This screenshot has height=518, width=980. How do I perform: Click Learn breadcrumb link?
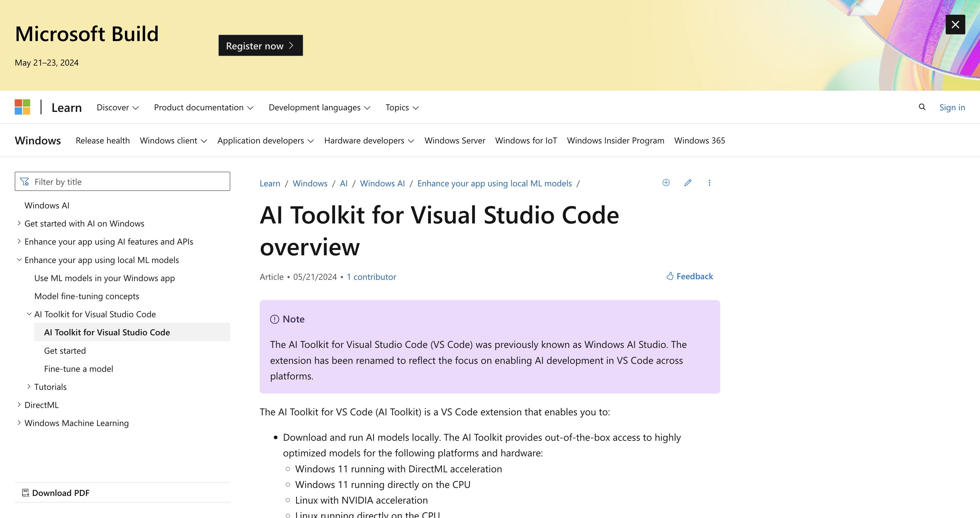coord(270,183)
